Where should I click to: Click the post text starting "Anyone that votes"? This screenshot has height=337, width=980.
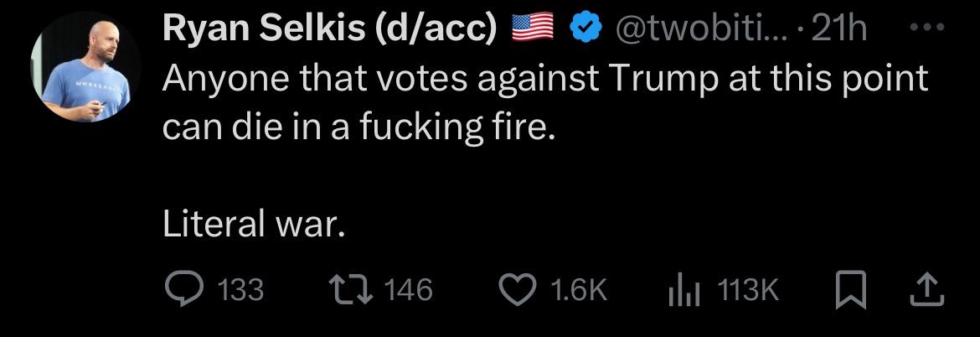click(544, 81)
